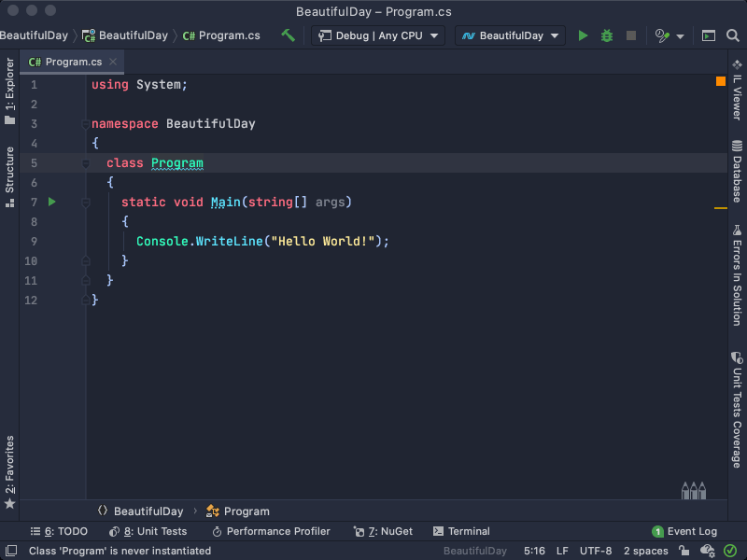
Task: Close the Program.cs editor tab
Action: (x=113, y=62)
